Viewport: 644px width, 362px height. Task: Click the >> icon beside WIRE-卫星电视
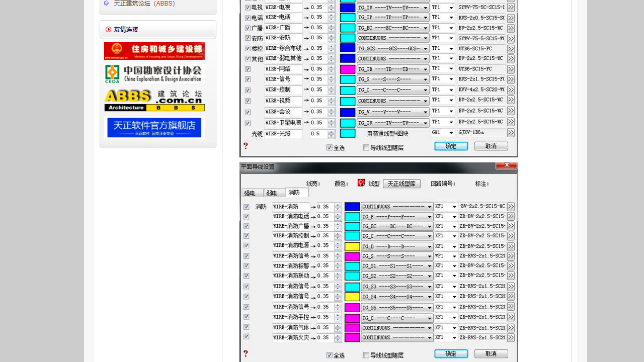(511, 122)
